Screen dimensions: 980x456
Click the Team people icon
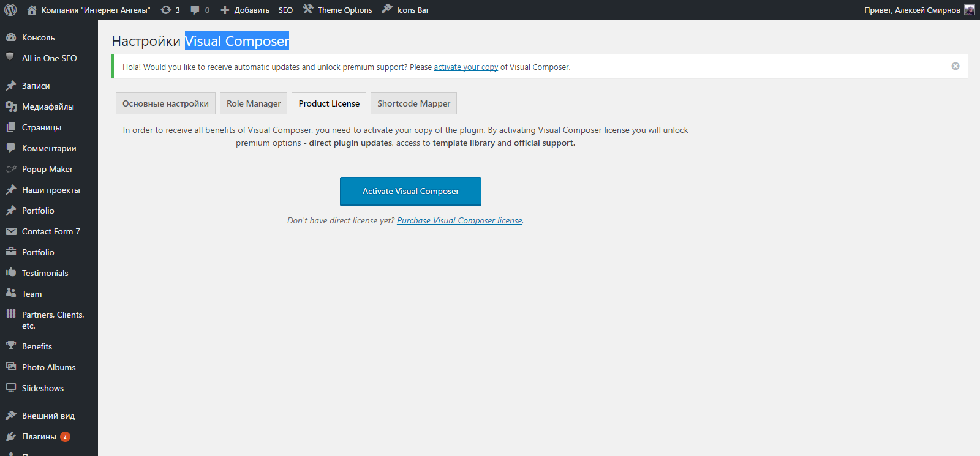click(11, 293)
